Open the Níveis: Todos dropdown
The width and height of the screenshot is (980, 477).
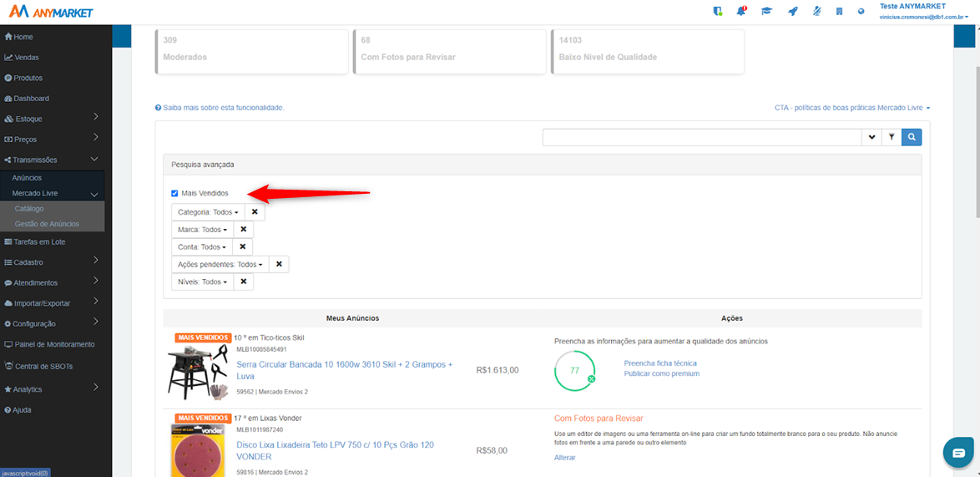click(203, 282)
